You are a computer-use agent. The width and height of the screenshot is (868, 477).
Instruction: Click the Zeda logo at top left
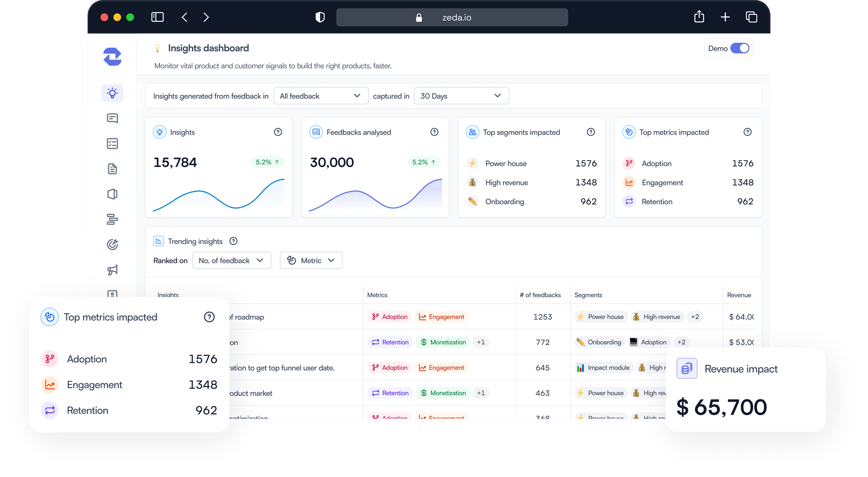(112, 57)
